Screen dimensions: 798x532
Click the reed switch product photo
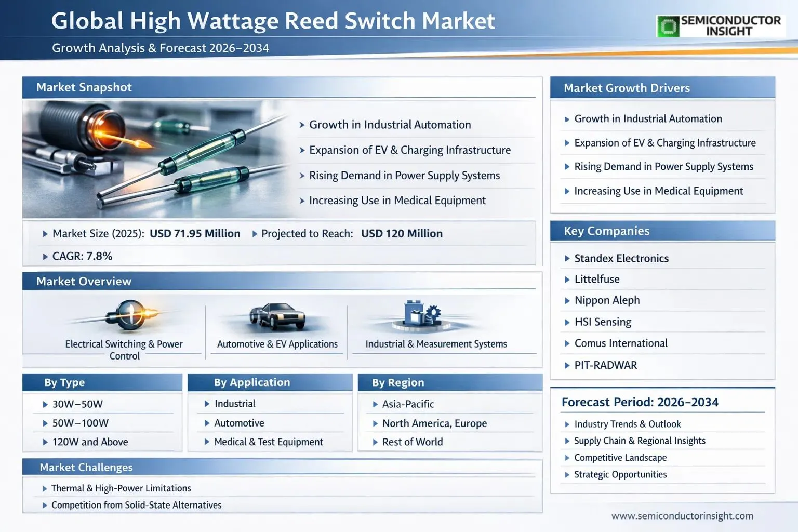(156, 159)
